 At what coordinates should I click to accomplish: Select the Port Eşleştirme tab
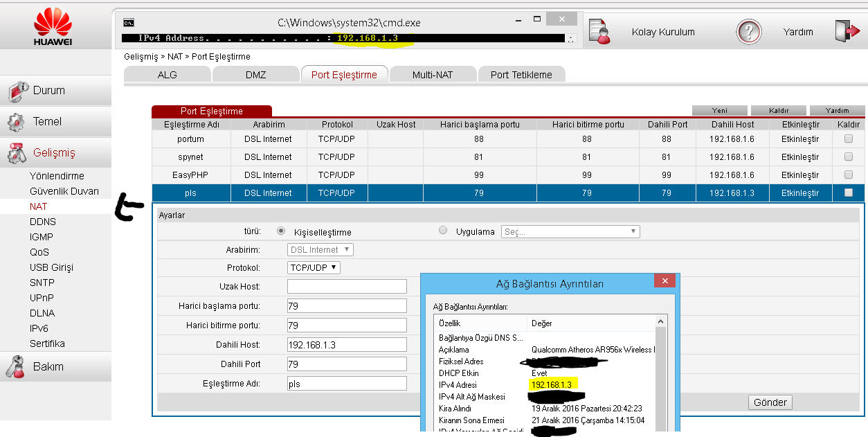(x=344, y=75)
